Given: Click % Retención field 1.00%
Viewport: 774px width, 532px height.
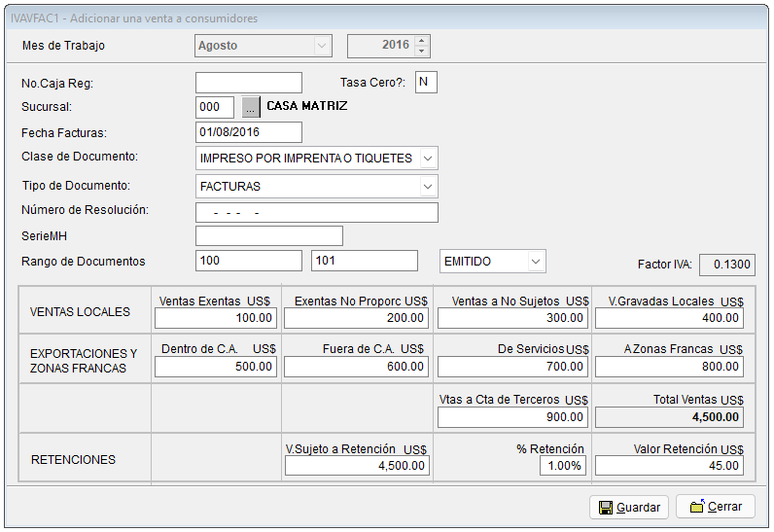Looking at the screenshot, I should coord(563,465).
